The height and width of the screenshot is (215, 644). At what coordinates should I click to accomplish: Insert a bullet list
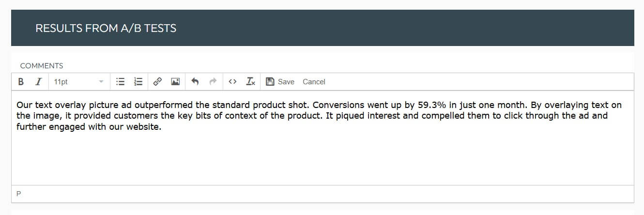(121, 82)
